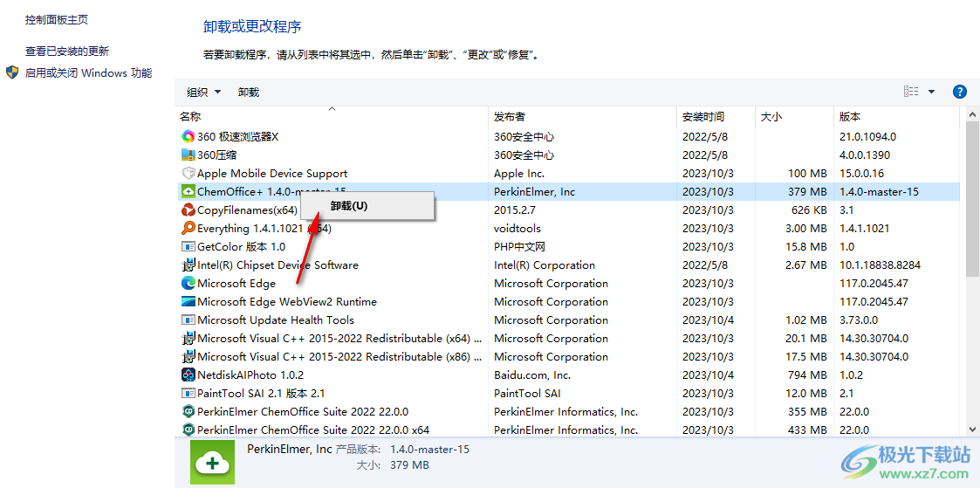The width and height of the screenshot is (980, 488).
Task: Click the change view layout icon
Action: pyautogui.click(x=911, y=92)
